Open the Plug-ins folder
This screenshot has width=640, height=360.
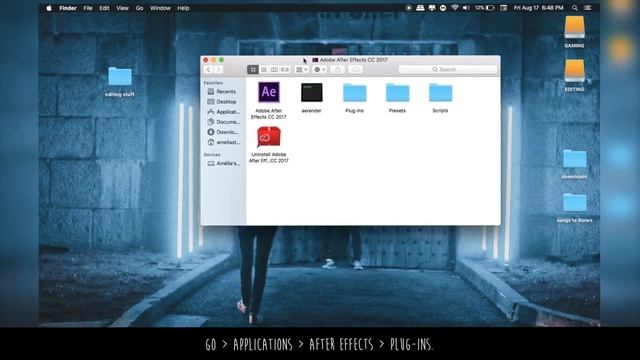tap(354, 93)
